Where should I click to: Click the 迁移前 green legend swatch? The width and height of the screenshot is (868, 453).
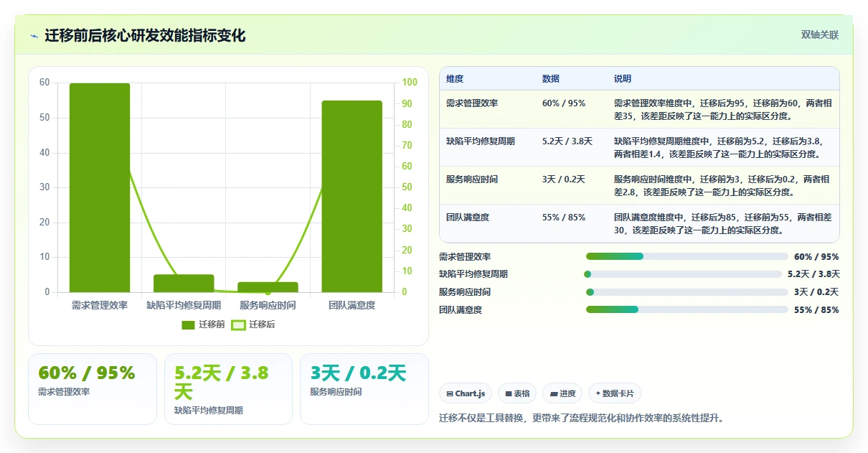(x=189, y=324)
